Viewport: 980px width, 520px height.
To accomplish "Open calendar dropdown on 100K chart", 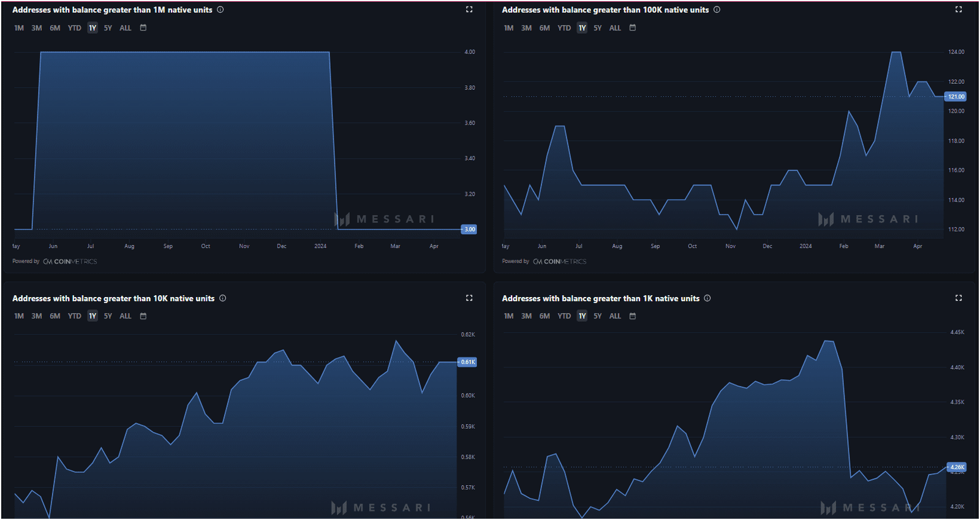I will [633, 28].
